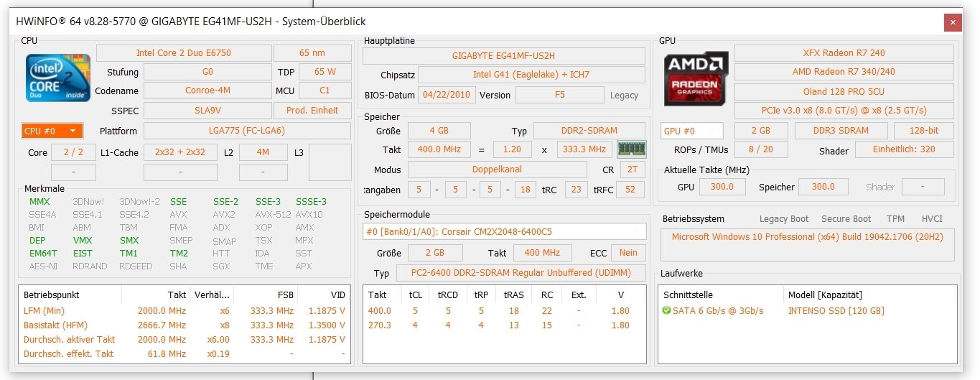Click the Modus value Doppelkanal
Viewport: 980px width, 380px height.
click(x=497, y=170)
